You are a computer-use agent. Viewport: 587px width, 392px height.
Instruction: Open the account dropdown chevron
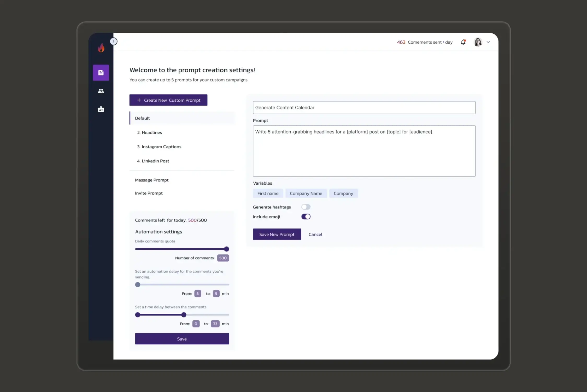(488, 42)
